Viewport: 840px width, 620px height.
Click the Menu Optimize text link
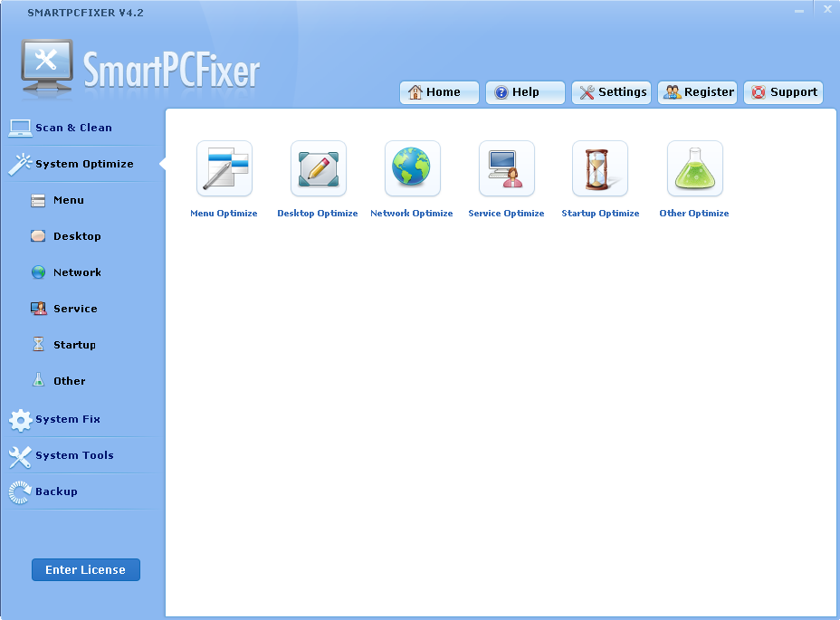point(224,214)
